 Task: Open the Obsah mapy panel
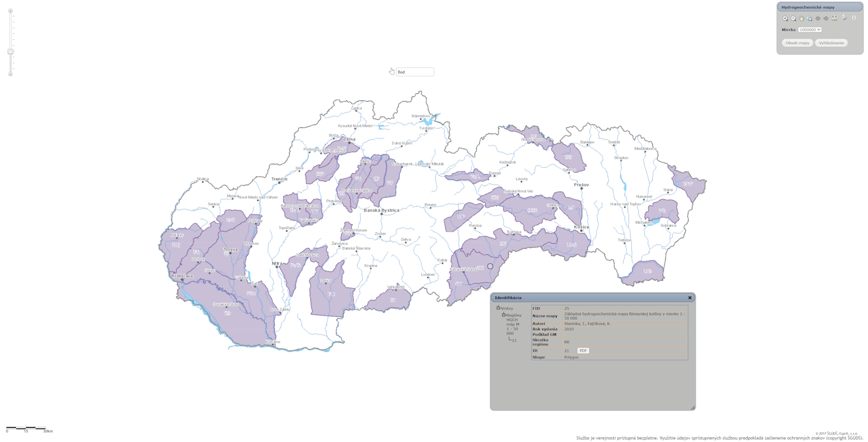(797, 43)
